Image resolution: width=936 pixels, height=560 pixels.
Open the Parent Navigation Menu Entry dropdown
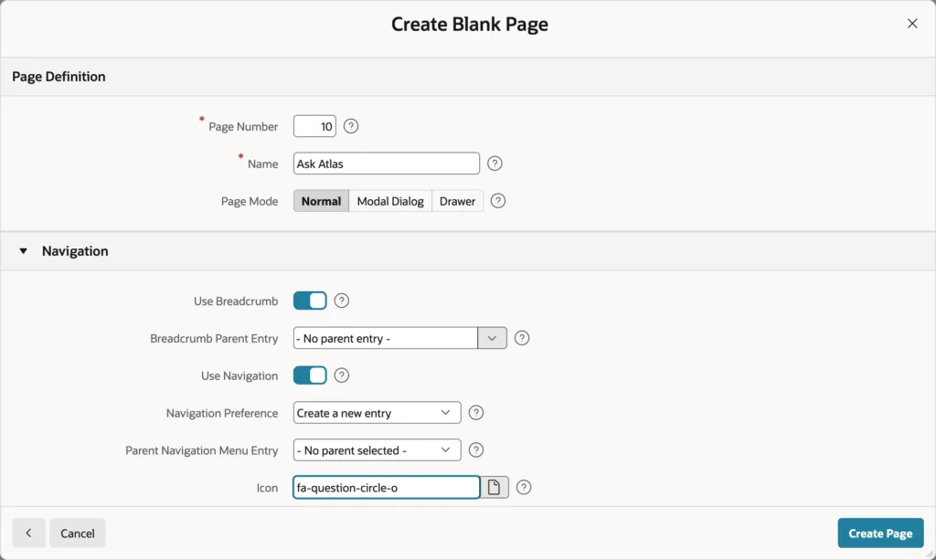[x=378, y=449]
